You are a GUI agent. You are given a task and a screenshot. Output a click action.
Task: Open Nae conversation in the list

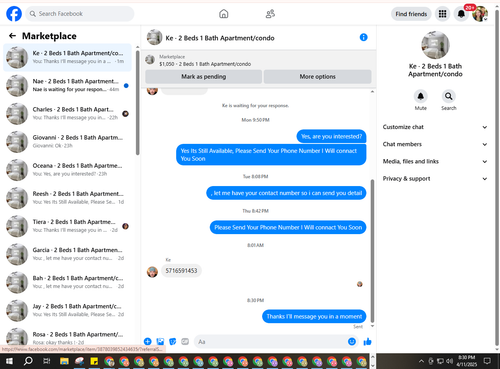[x=68, y=85]
